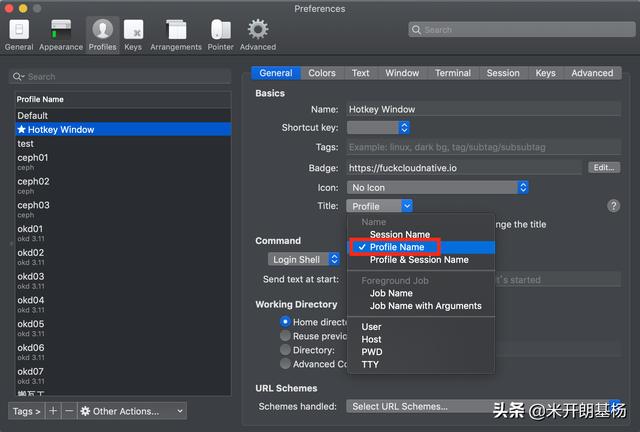
Task: Choose Job Name menu option
Action: [x=421, y=293]
